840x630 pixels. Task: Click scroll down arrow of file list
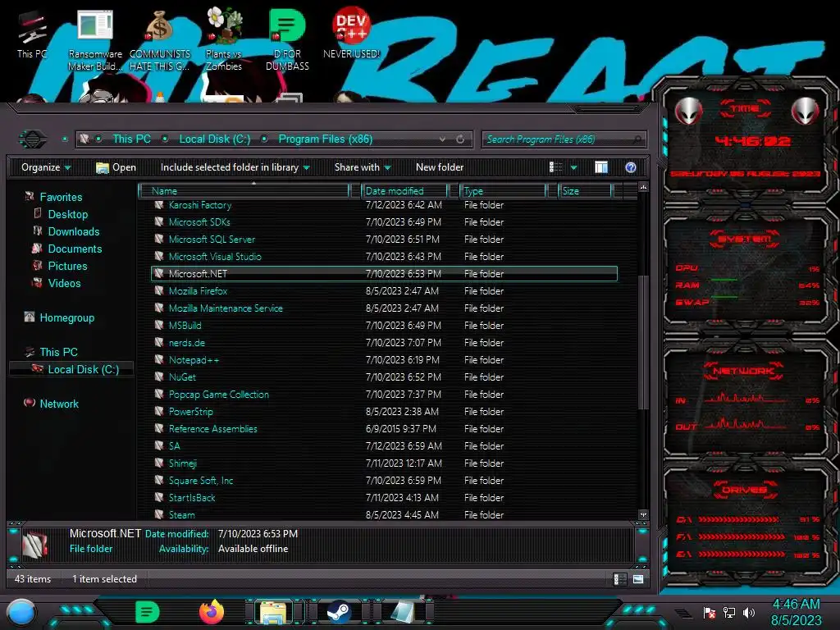tap(643, 515)
